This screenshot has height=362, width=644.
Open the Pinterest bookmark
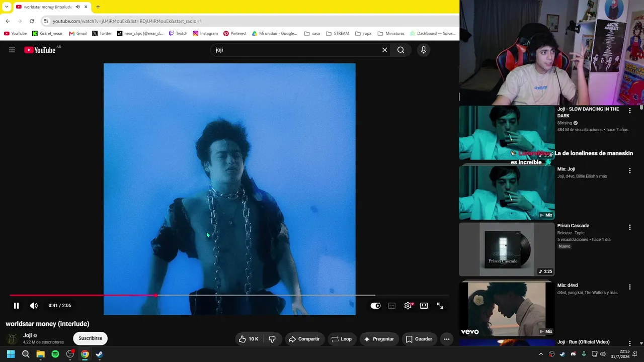[x=234, y=34]
